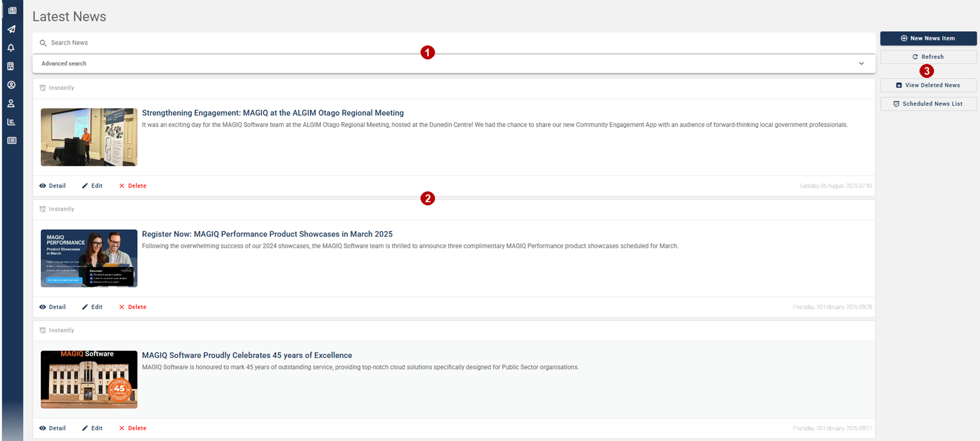Click the summary text starting 'It was an exciting day'
The width and height of the screenshot is (980, 441).
point(495,125)
